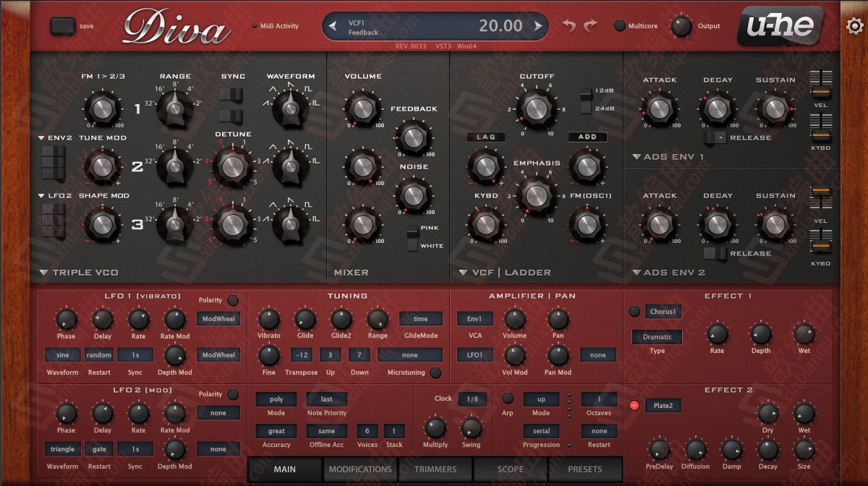868x486 pixels.
Task: Click oscillator 2 Detune knob
Action: 232,166
